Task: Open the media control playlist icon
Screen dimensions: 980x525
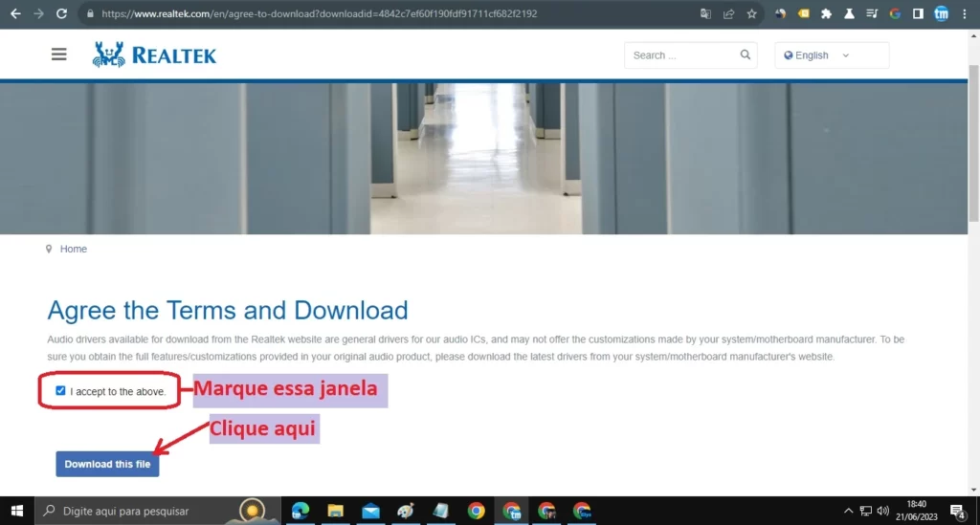Action: (x=872, y=13)
